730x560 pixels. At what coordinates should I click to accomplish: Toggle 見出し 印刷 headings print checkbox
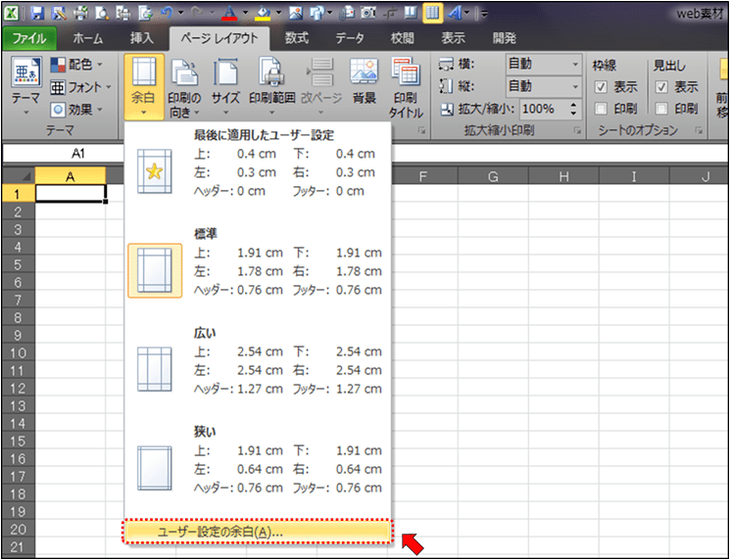click(661, 109)
